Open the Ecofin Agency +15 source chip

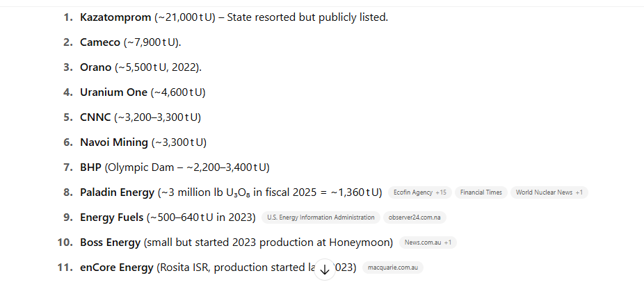[x=420, y=192]
